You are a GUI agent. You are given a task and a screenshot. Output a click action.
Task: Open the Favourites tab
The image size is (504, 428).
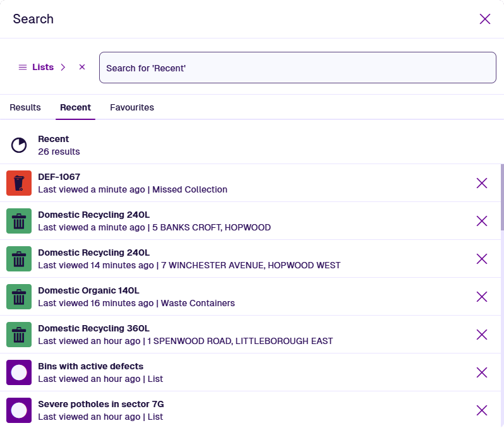[132, 107]
